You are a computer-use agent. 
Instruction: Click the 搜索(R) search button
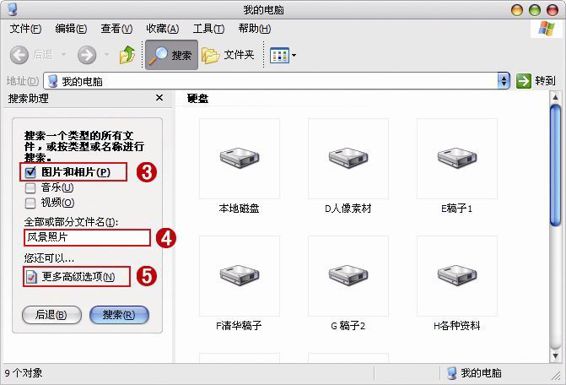(x=119, y=315)
